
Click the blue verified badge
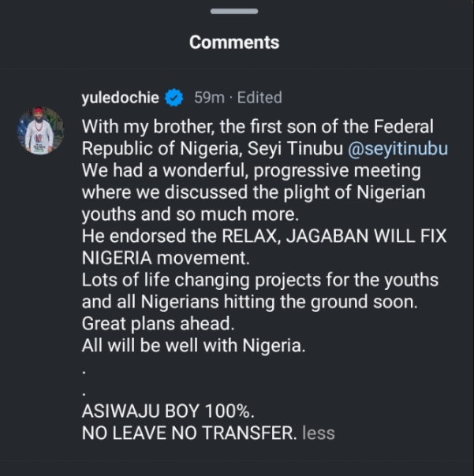click(x=174, y=99)
